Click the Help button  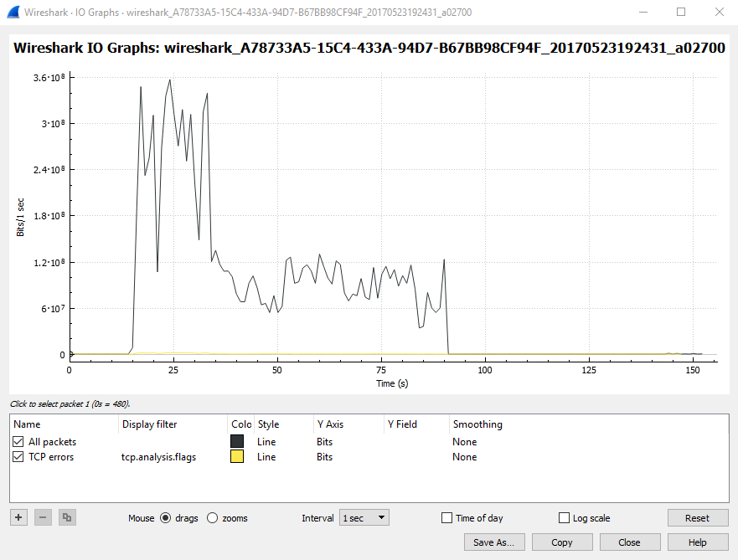(697, 542)
